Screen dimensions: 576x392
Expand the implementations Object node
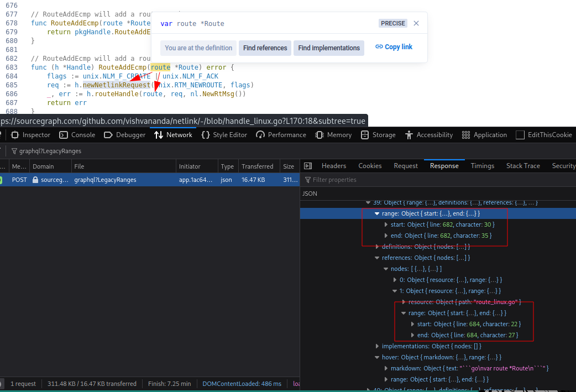pyautogui.click(x=377, y=346)
